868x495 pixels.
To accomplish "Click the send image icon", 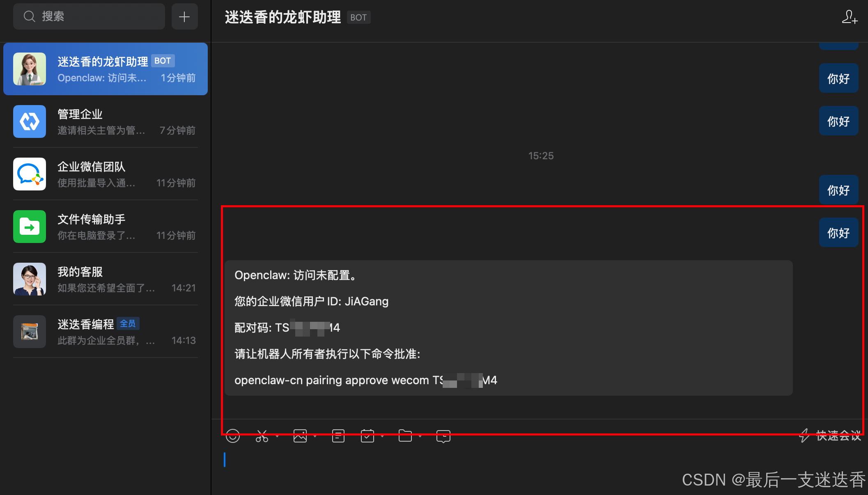I will [300, 436].
